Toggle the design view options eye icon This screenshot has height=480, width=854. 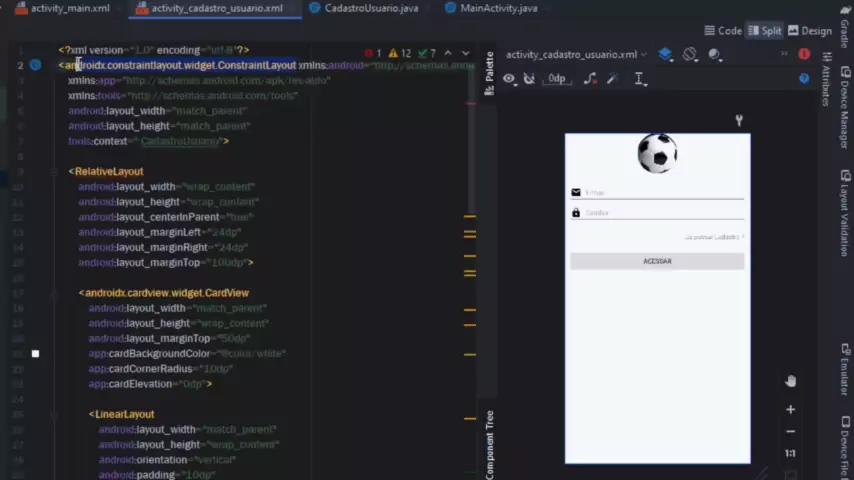(510, 78)
